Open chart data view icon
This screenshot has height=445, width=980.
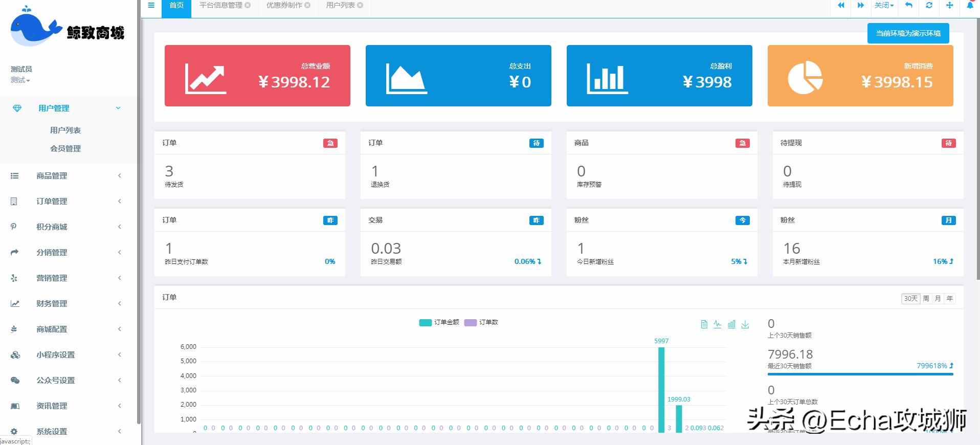pos(704,324)
